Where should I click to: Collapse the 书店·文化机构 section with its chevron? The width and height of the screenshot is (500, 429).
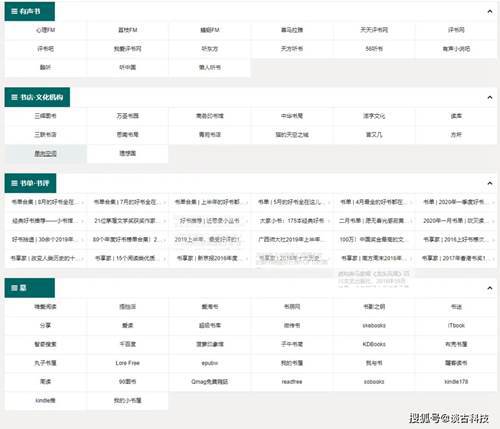click(x=490, y=97)
